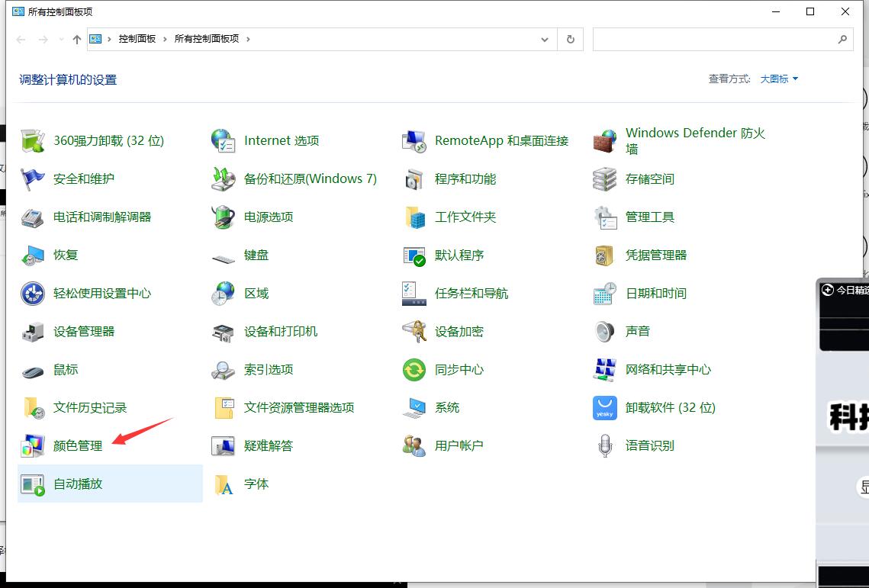Open the 区域 globe clock icon
The height and width of the screenshot is (588, 869).
224,294
